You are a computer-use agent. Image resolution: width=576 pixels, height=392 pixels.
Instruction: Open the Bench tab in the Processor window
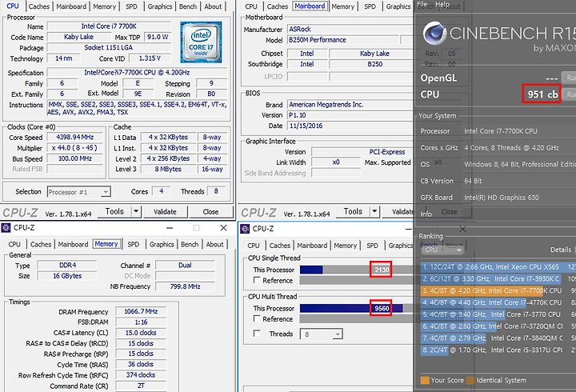[x=188, y=6]
